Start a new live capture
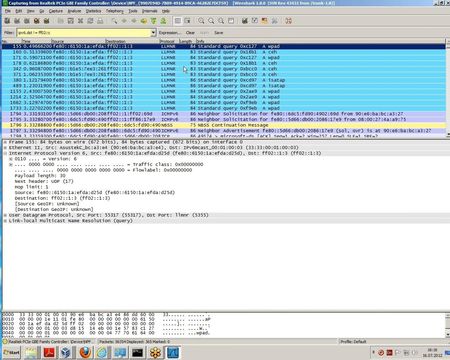The width and height of the screenshot is (450, 360). pos(27,21)
